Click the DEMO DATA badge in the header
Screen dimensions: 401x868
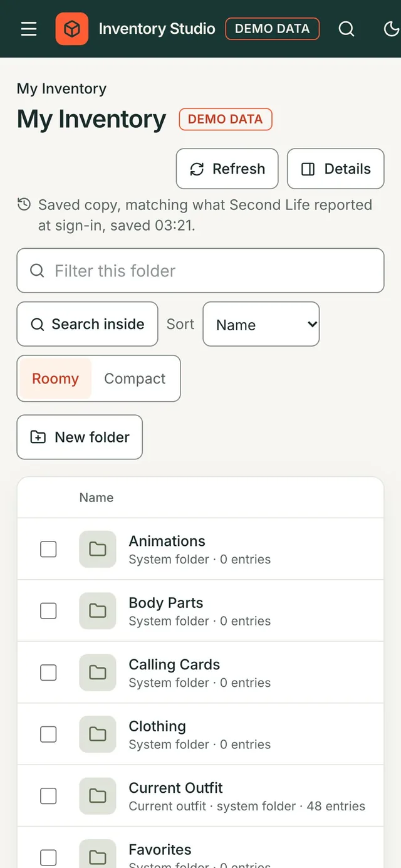coord(273,29)
